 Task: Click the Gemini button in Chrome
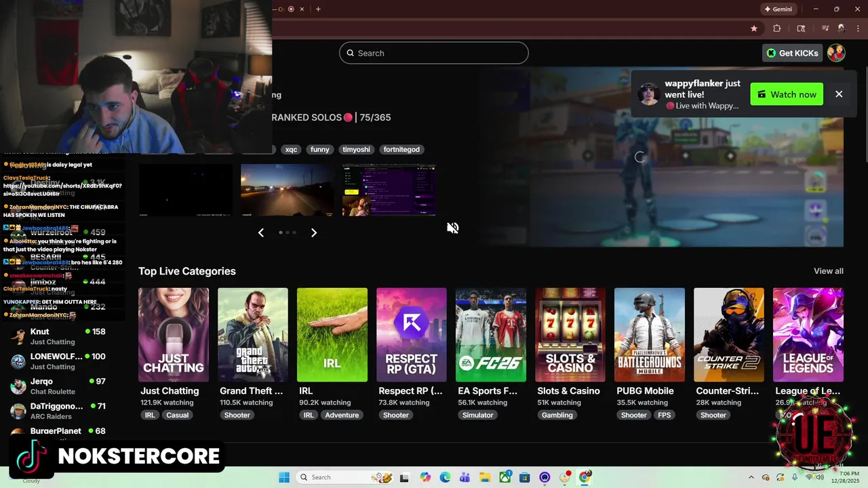[778, 9]
